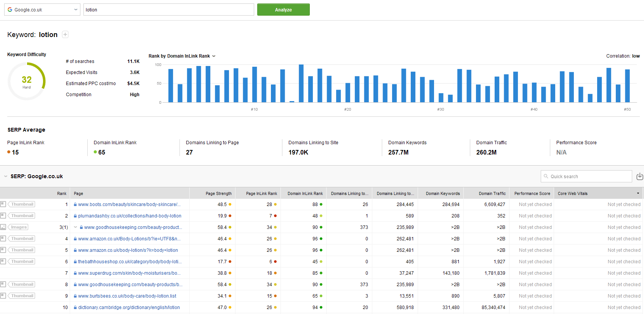
Task: Select Core Web Vitals 'Not yet checked' for dictionary.cambridge.org
Action: click(624, 308)
